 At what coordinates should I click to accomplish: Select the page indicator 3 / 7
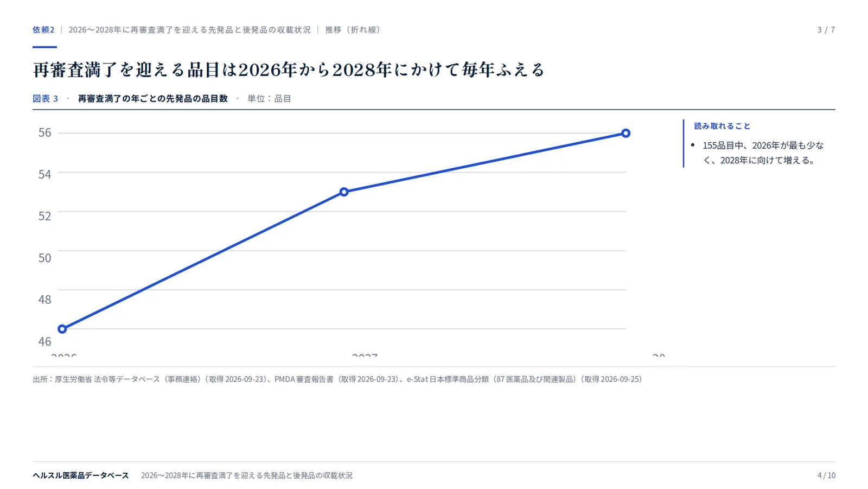pos(826,30)
